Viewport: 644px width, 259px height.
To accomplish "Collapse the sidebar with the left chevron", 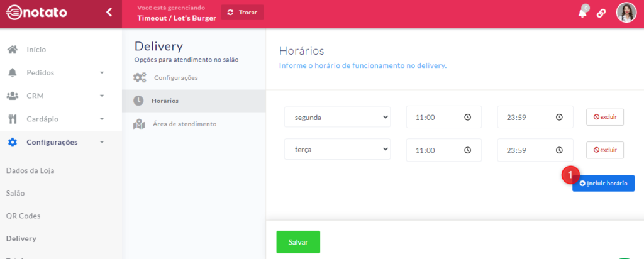I will (109, 12).
